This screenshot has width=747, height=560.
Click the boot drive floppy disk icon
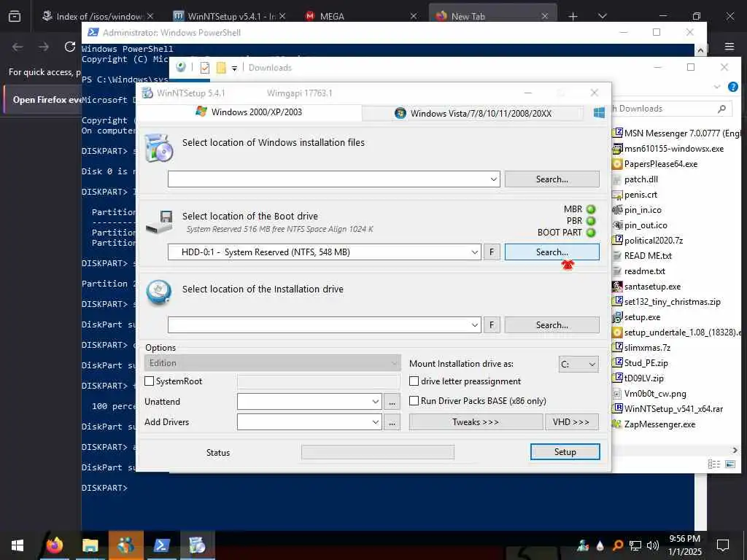[160, 222]
